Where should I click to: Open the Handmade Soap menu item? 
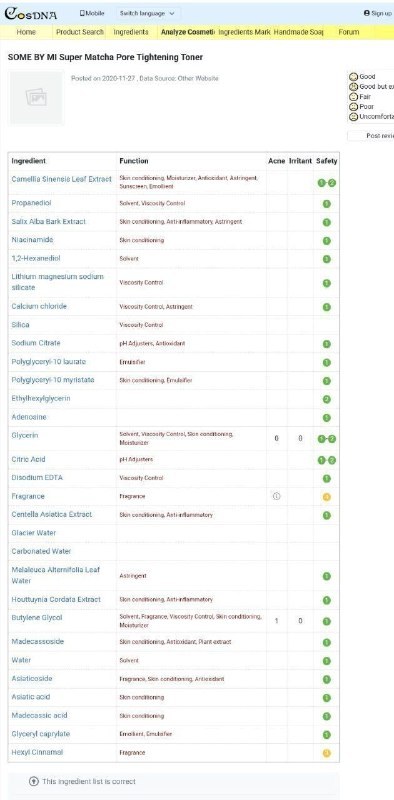coord(299,32)
